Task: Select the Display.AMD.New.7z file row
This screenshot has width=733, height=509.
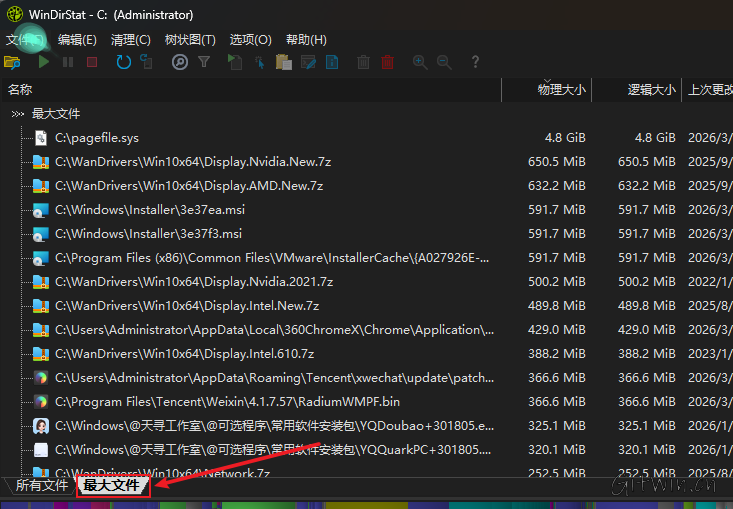Action: tap(189, 186)
